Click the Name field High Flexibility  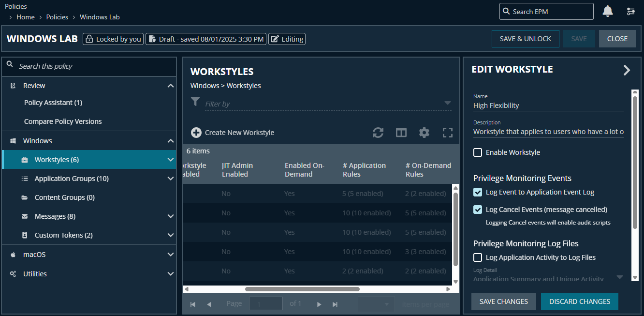point(548,105)
